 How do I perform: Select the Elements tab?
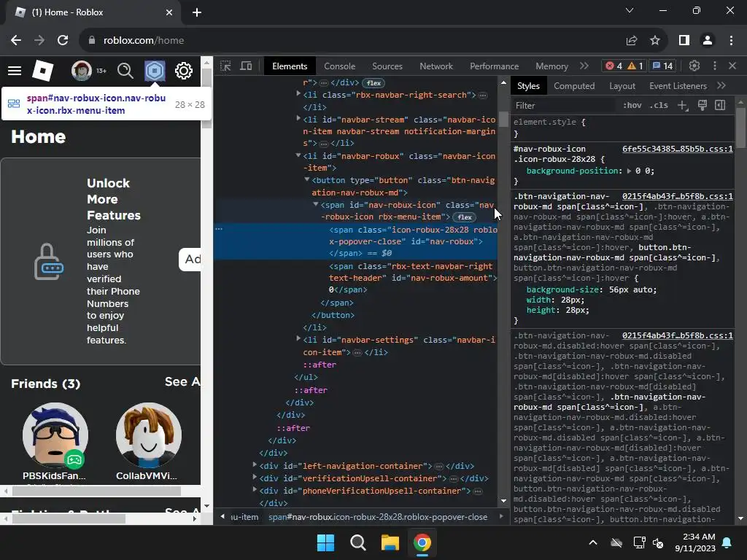pos(290,66)
